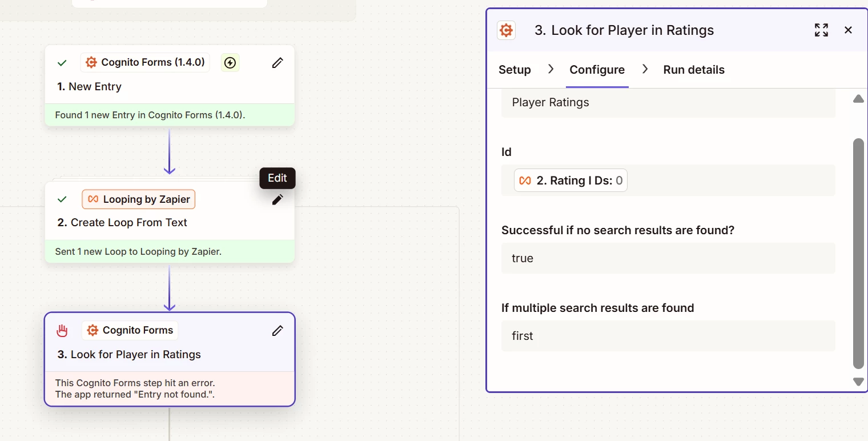Click the chevron between Setup and Configure
The image size is (868, 441).
pos(550,69)
